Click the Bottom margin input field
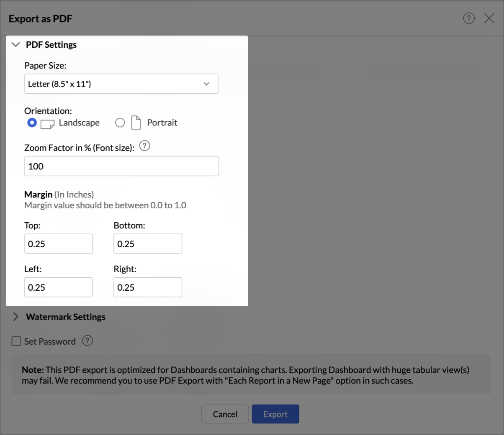 (147, 244)
